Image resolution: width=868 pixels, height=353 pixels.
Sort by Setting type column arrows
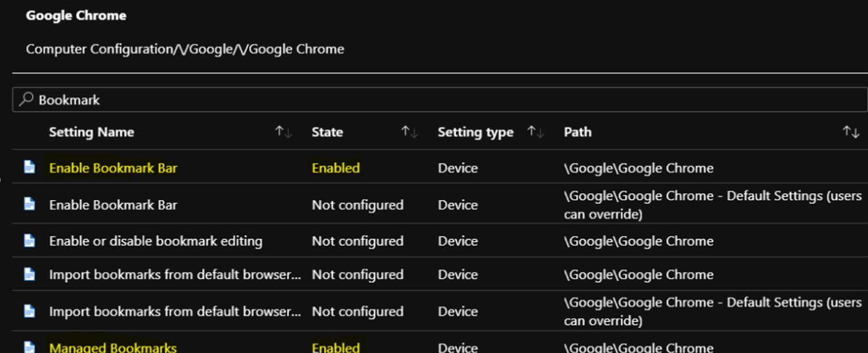(x=535, y=132)
